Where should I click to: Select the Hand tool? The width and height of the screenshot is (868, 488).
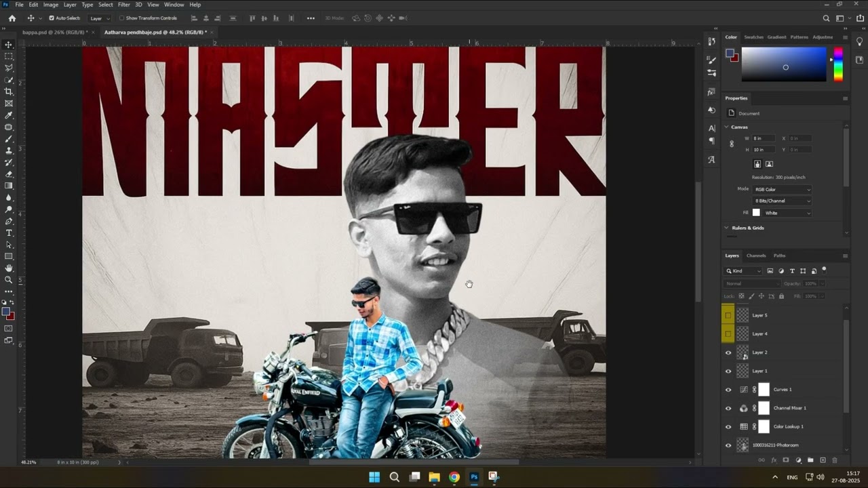(x=9, y=268)
